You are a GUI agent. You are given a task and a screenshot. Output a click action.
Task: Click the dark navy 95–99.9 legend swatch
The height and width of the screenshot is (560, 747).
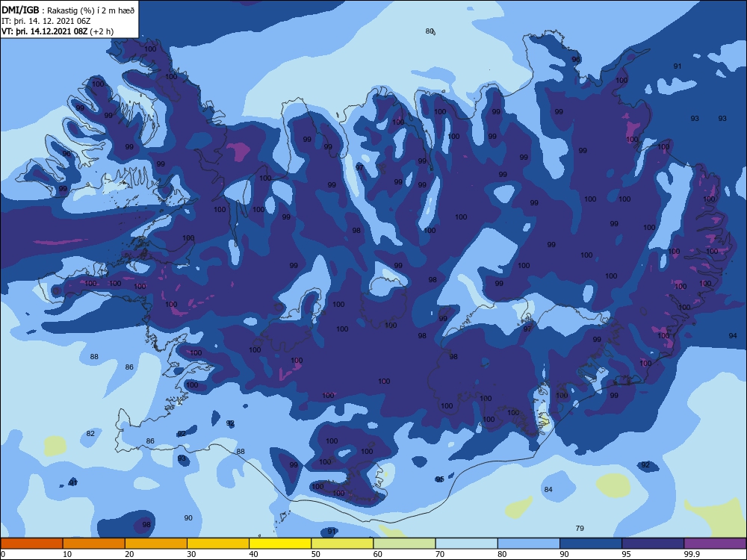[653, 544]
